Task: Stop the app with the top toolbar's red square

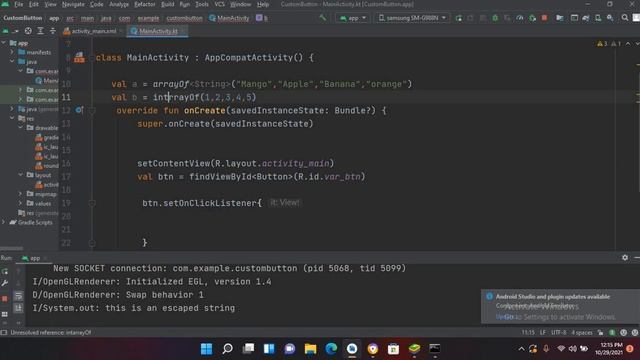Action: pyautogui.click(x=544, y=18)
